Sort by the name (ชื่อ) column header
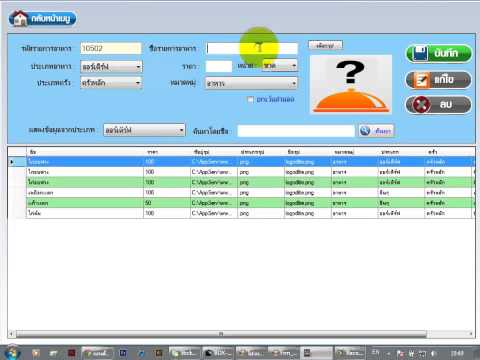Image resolution: width=480 pixels, height=360 pixels. pyautogui.click(x=85, y=152)
